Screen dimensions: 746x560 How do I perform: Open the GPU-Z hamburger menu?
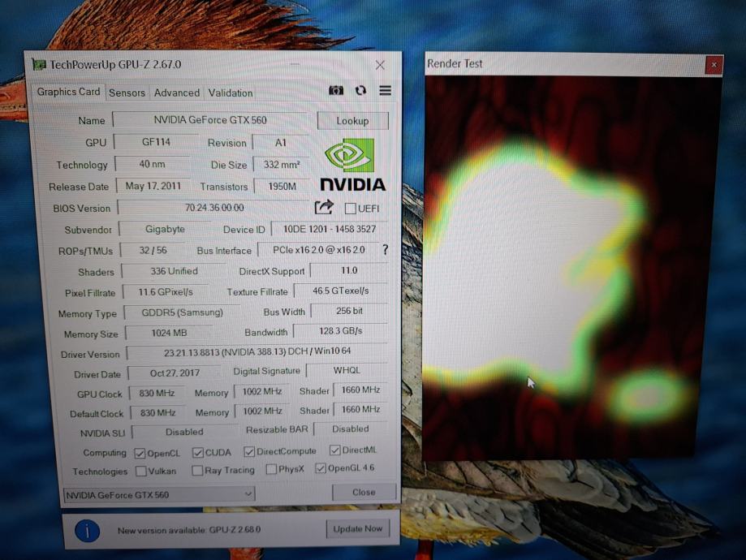pos(385,90)
